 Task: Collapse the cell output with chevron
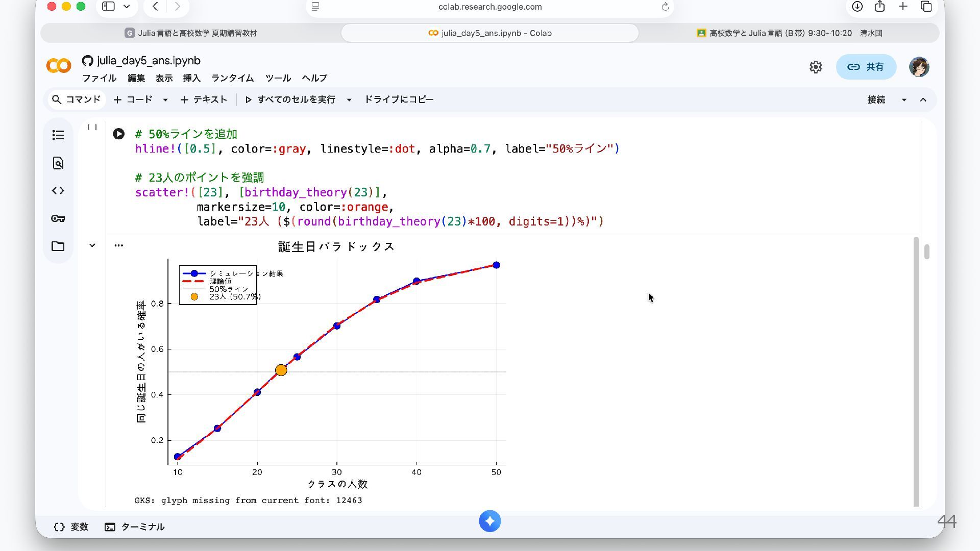point(92,245)
